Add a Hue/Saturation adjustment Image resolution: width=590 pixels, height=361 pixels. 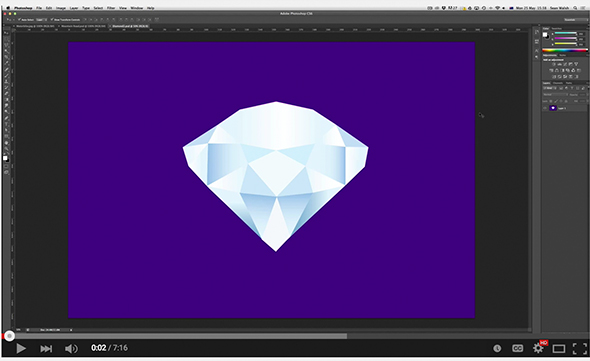tap(551, 70)
